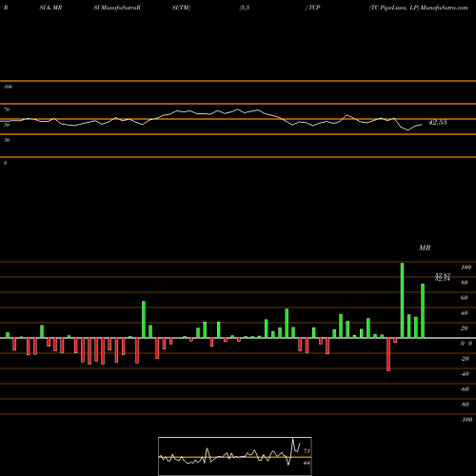
Task: Click the SI & MR header text
Action: tap(50, 8)
